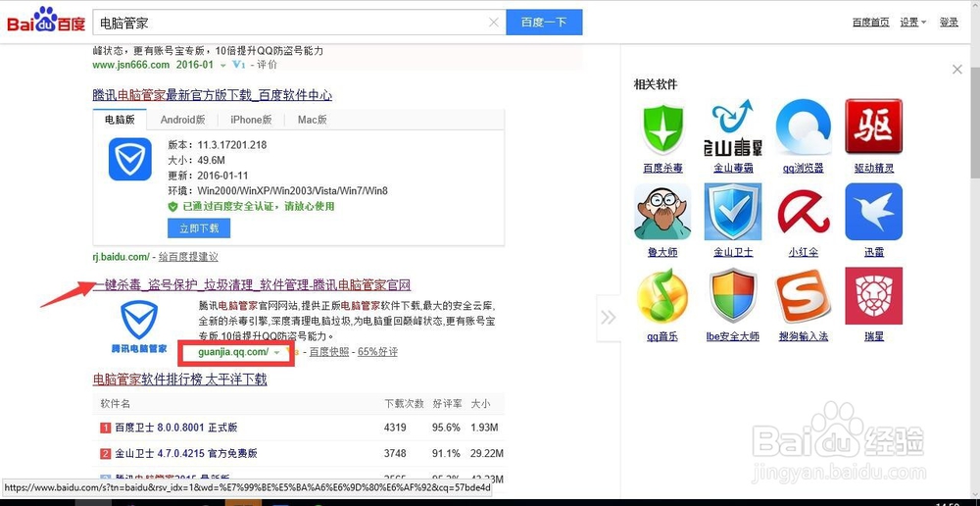Click the 驱动精灵 text label

[x=873, y=169]
